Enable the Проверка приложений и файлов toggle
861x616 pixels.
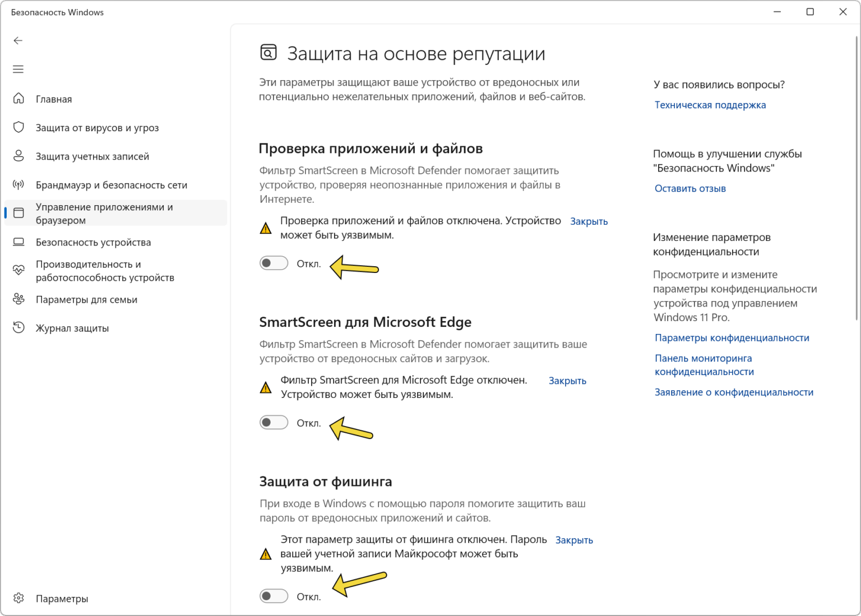[274, 262]
